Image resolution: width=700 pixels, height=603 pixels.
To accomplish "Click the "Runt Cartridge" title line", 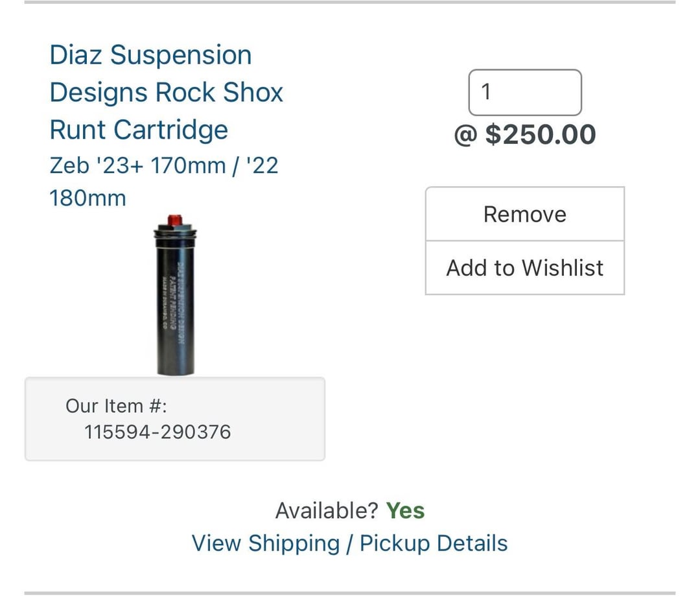I will (x=139, y=130).
